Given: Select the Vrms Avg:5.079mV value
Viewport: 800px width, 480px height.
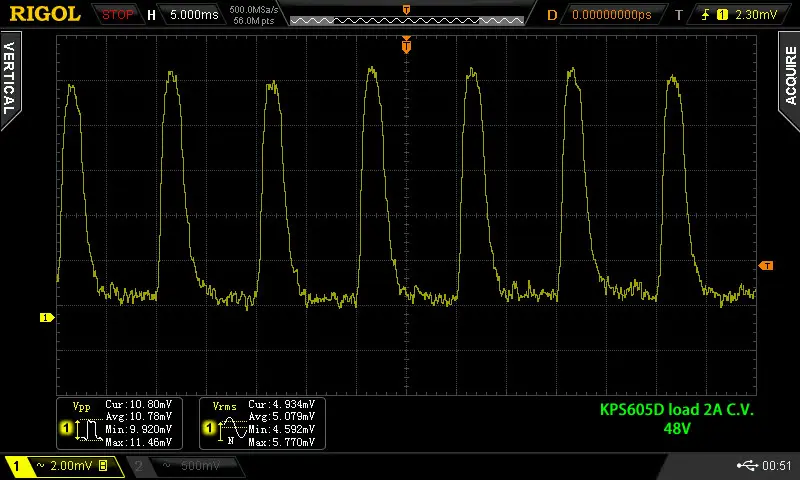Looking at the screenshot, I should pos(281,417).
